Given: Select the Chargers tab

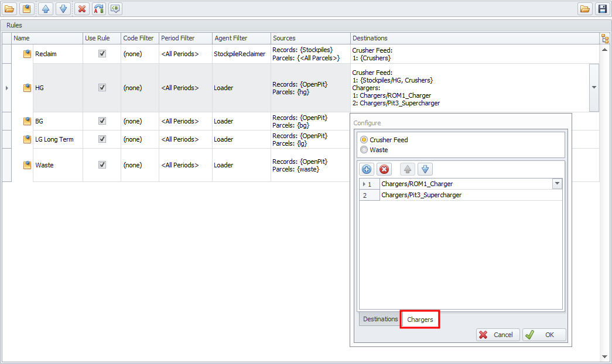Looking at the screenshot, I should (x=420, y=320).
